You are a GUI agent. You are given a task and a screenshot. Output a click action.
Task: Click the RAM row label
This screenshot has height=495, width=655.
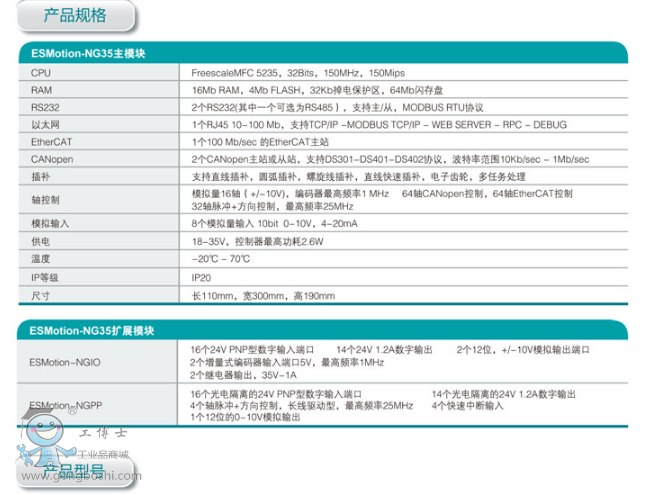click(41, 90)
